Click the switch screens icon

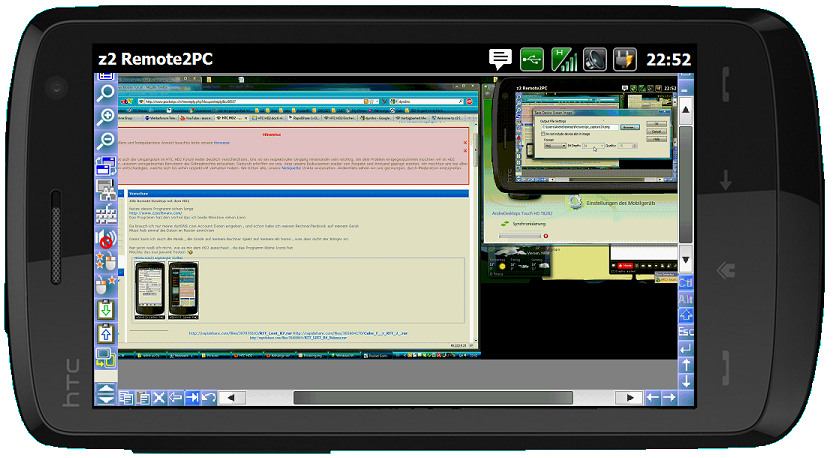(105, 358)
